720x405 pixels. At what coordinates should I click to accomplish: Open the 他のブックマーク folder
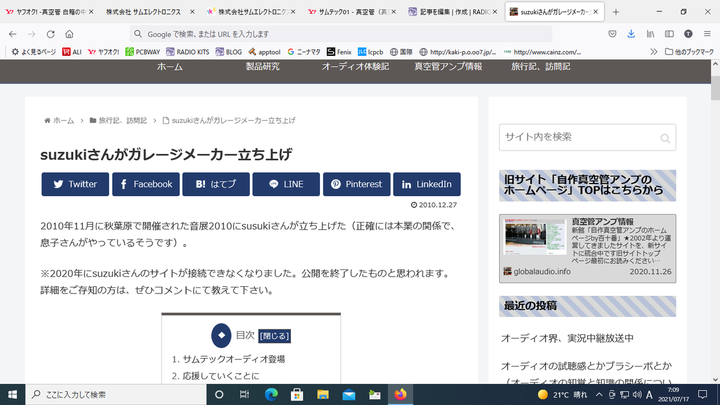coord(690,52)
